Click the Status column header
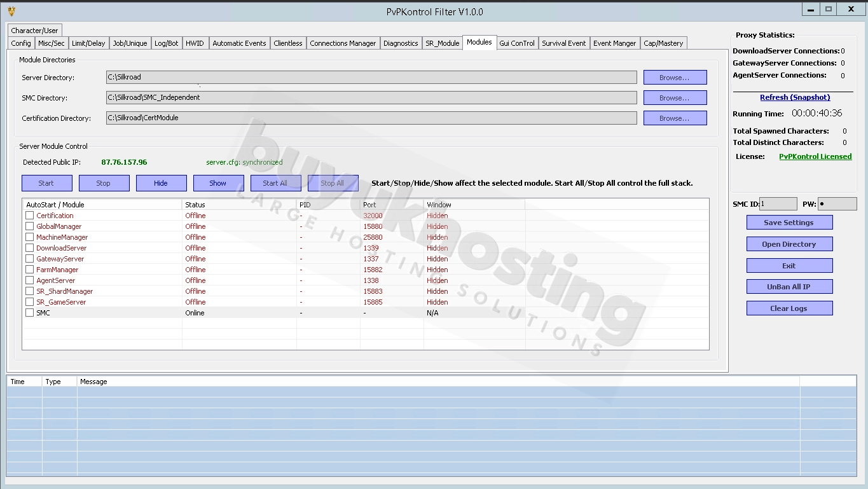The height and width of the screenshot is (489, 868). 239,205
